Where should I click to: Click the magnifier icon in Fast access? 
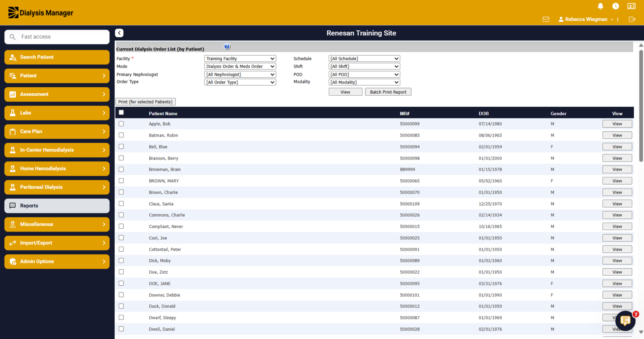[13, 37]
